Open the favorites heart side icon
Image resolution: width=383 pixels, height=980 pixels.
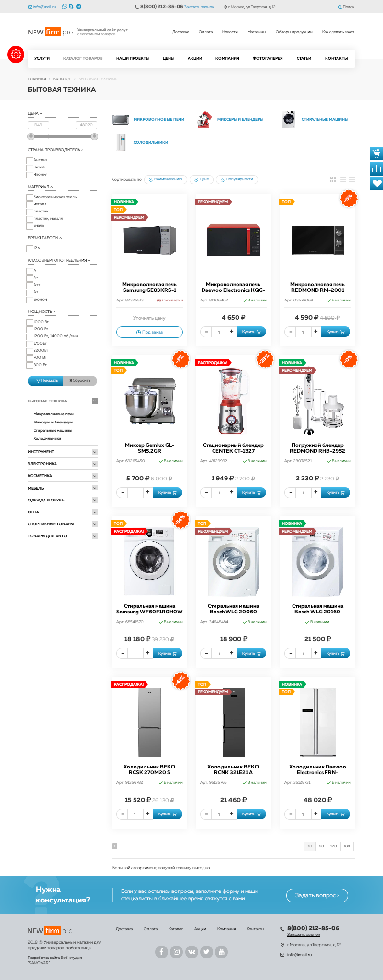(x=376, y=183)
